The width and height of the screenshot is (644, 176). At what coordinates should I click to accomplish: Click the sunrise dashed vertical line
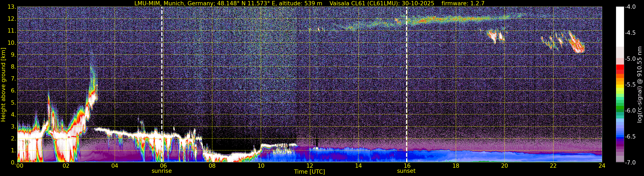[x=162, y=84]
